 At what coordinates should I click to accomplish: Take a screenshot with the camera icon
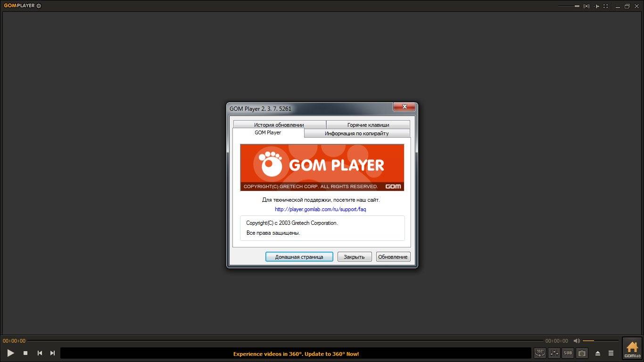pyautogui.click(x=582, y=353)
